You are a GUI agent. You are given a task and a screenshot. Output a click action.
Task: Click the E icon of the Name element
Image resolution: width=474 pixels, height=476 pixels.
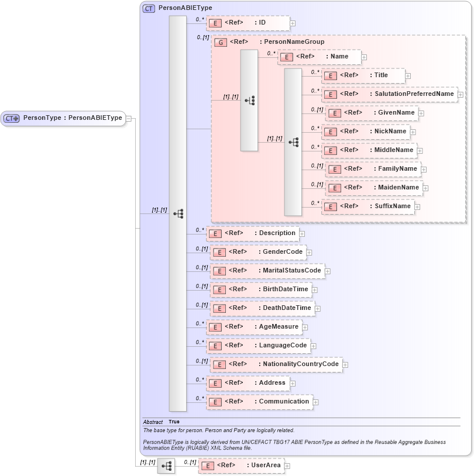(x=286, y=57)
